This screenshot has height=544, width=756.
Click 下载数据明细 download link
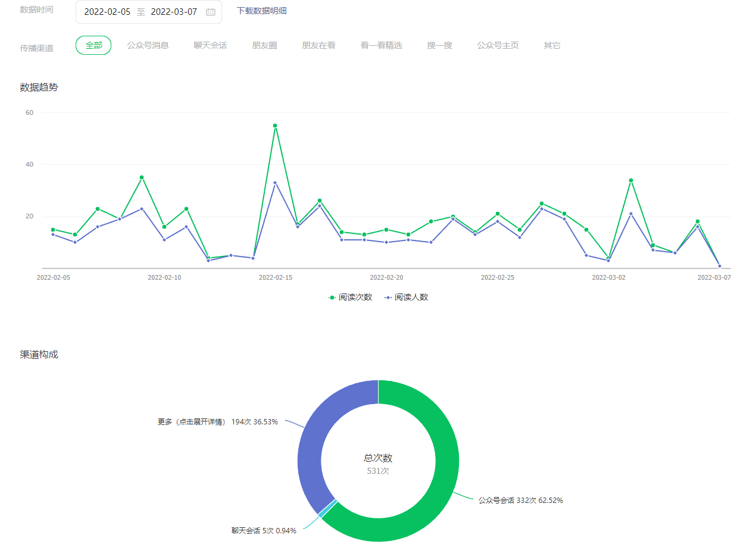[262, 11]
